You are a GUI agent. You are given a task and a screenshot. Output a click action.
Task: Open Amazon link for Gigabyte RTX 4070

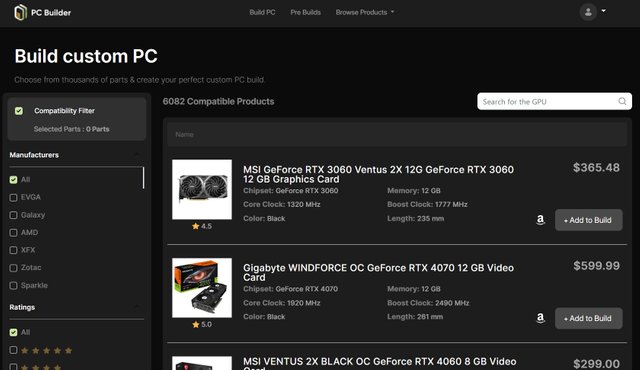coord(540,318)
